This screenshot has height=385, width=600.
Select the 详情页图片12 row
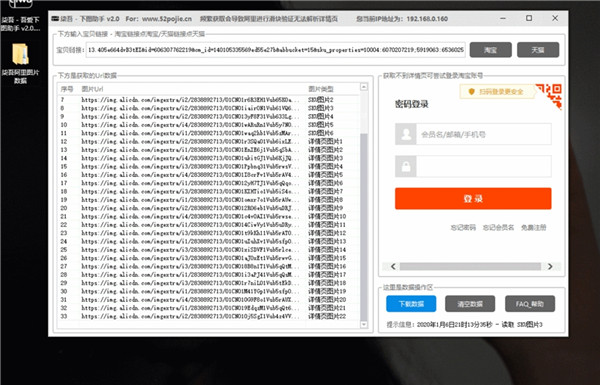coord(209,233)
